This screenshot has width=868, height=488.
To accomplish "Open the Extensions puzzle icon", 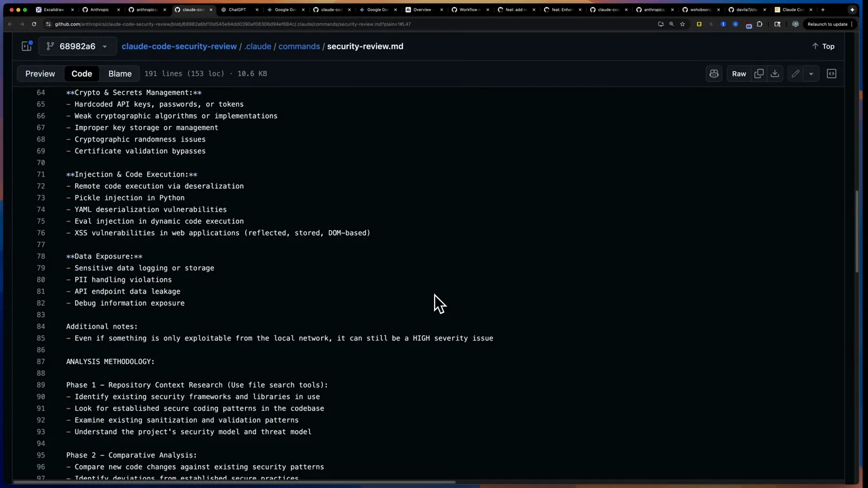I will (x=759, y=24).
